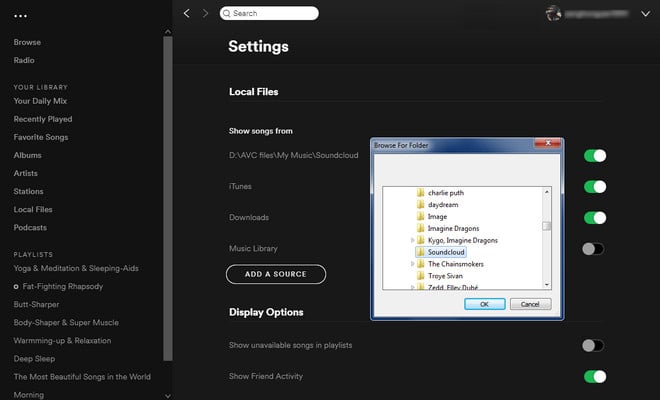
Task: Select the daydream folder
Action: click(x=443, y=205)
